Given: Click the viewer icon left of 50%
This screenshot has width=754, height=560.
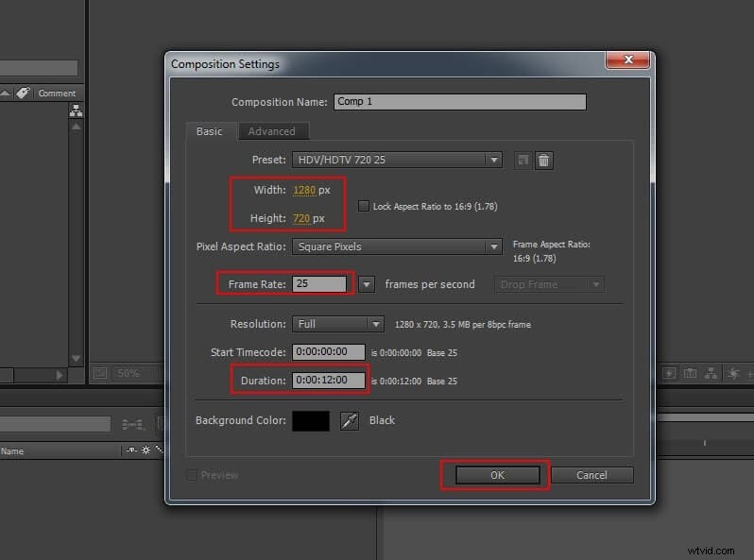Looking at the screenshot, I should (x=100, y=373).
